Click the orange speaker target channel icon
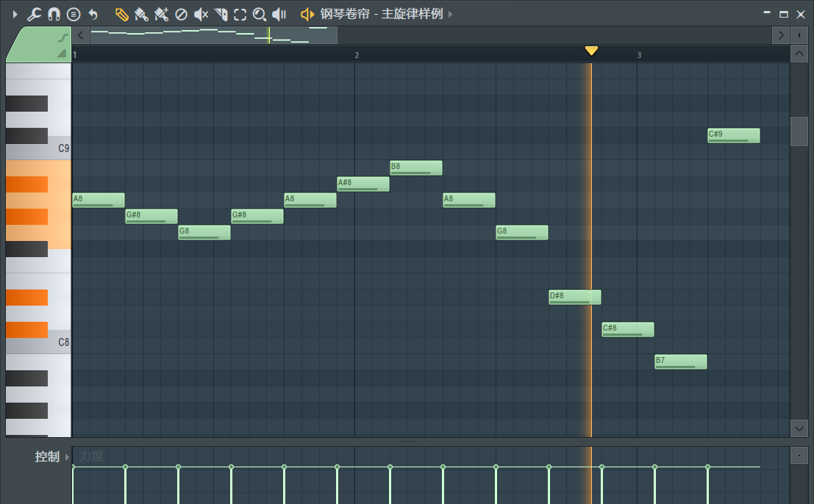Image resolution: width=814 pixels, height=504 pixels. [307, 15]
